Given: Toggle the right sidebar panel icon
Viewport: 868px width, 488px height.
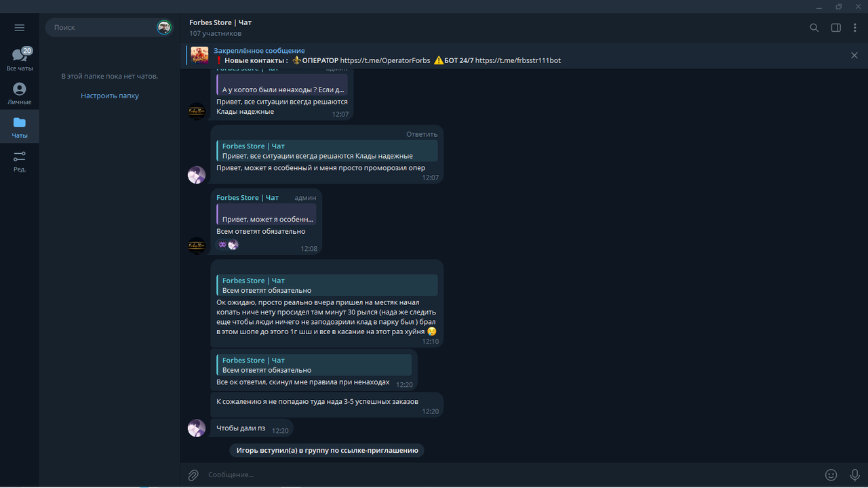Looking at the screenshot, I should pos(836,28).
